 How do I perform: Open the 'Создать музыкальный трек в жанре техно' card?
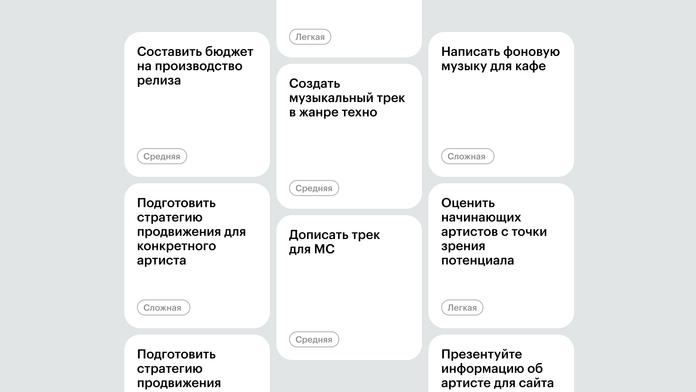click(349, 136)
